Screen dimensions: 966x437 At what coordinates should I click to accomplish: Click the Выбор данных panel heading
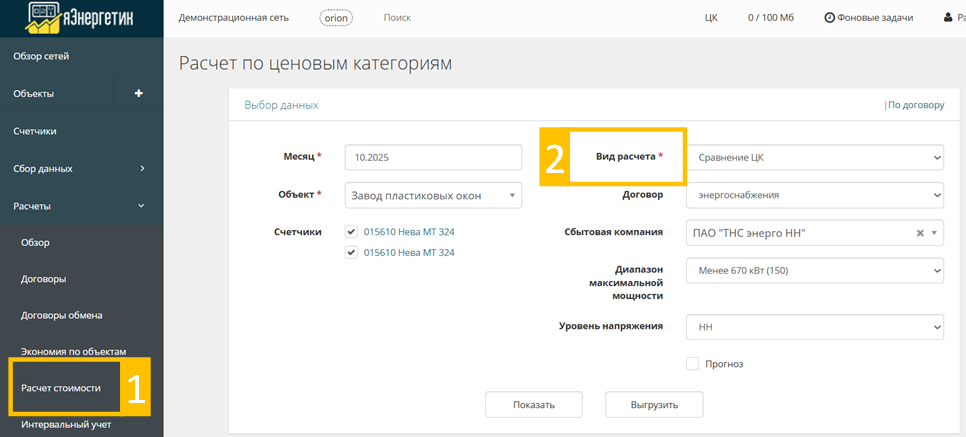click(281, 105)
